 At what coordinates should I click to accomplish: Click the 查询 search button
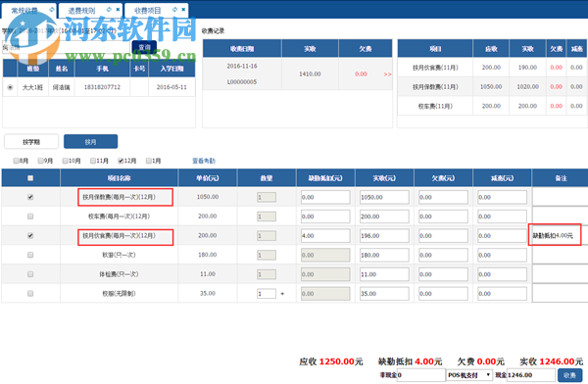pos(144,47)
